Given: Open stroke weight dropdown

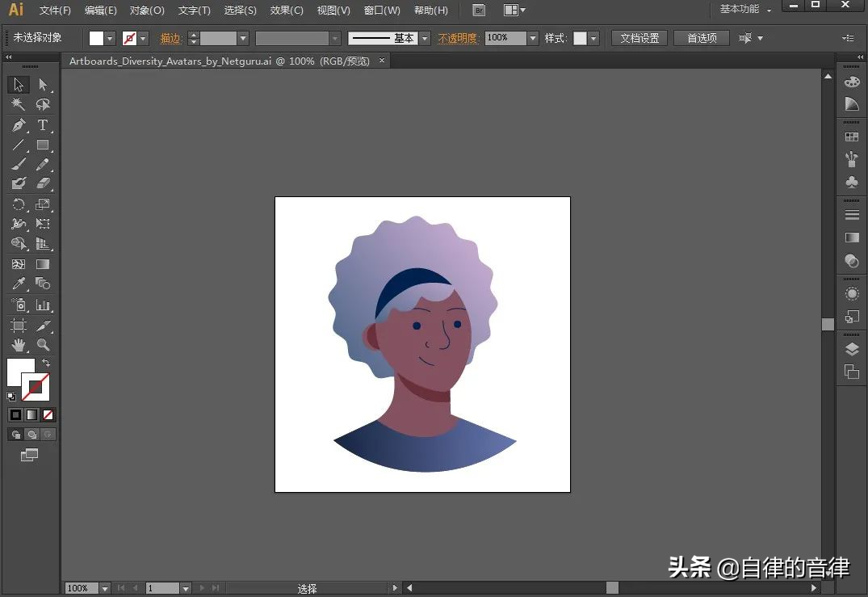Looking at the screenshot, I should click(x=243, y=38).
